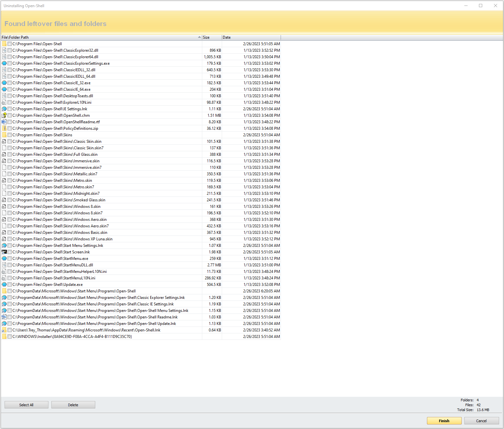Click the folder icon for Open-Shell\Skins
Screen dimensions: 504x429
[4, 135]
